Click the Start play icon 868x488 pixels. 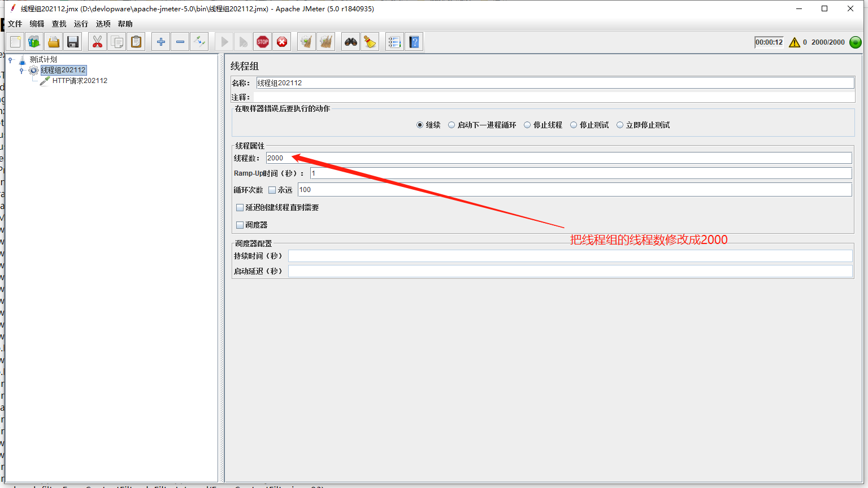coord(224,42)
